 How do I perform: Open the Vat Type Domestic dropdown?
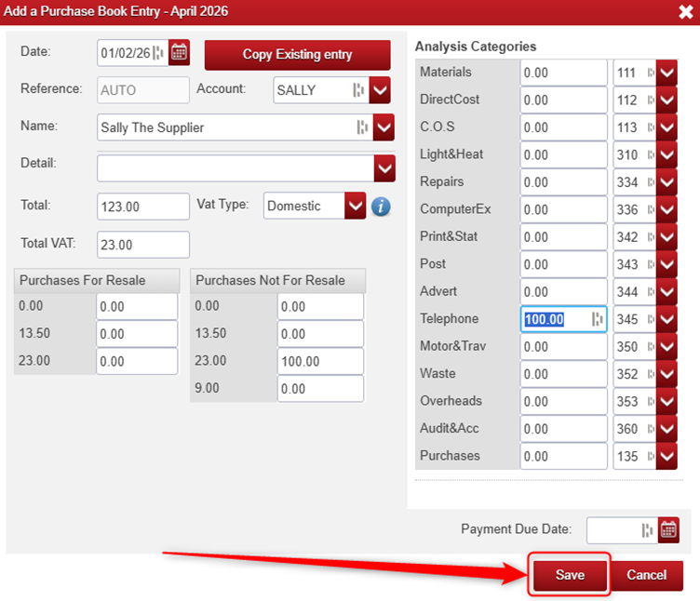pos(356,206)
